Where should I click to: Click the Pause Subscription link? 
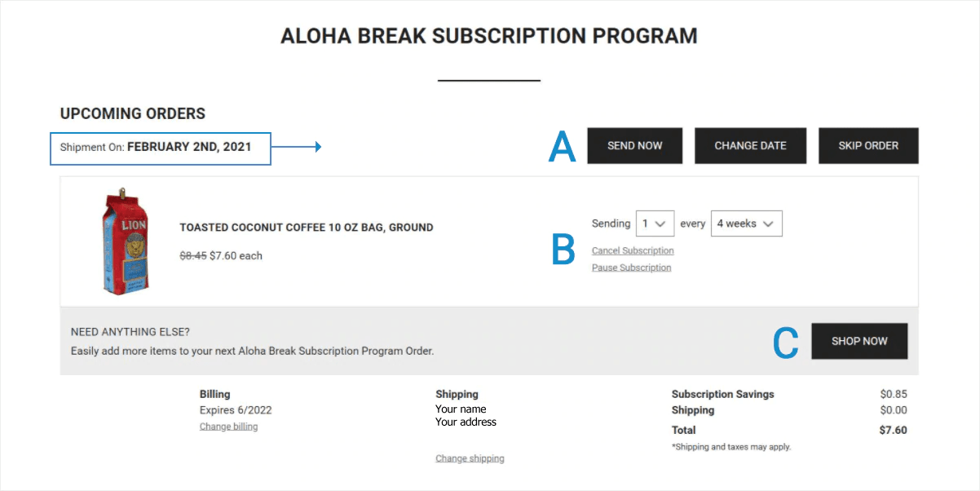tap(631, 267)
